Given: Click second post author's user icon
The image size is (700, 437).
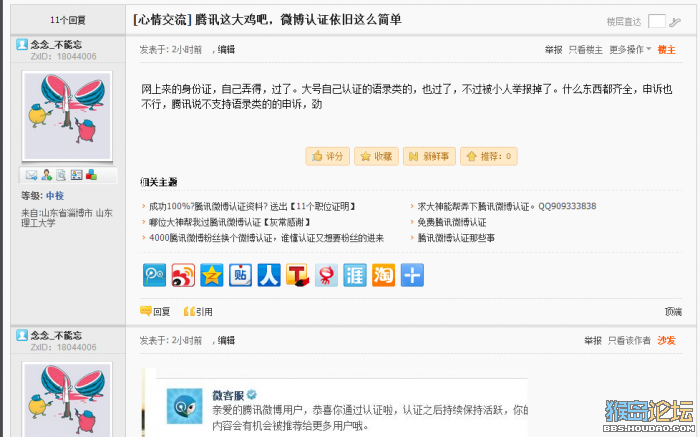Looking at the screenshot, I should (x=22, y=335).
